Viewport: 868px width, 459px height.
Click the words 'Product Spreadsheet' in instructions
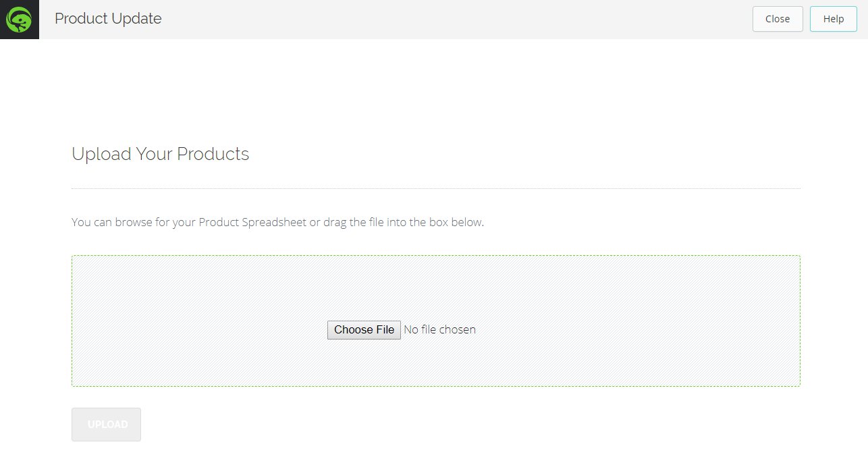pyautogui.click(x=252, y=222)
